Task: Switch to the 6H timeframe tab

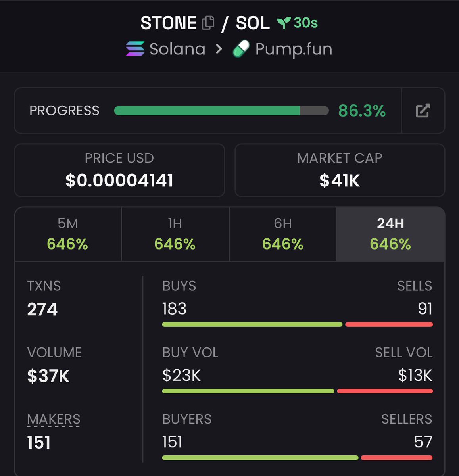Action: (x=283, y=234)
